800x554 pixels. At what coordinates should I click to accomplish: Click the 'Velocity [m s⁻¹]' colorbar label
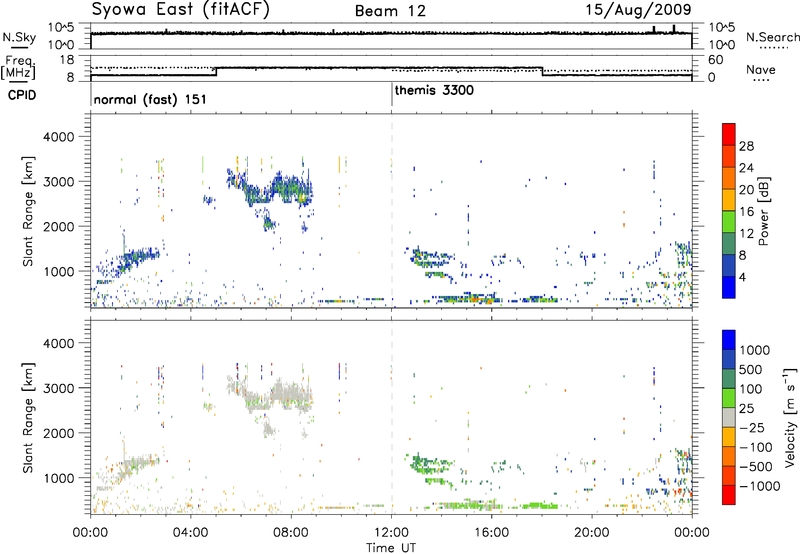point(790,417)
